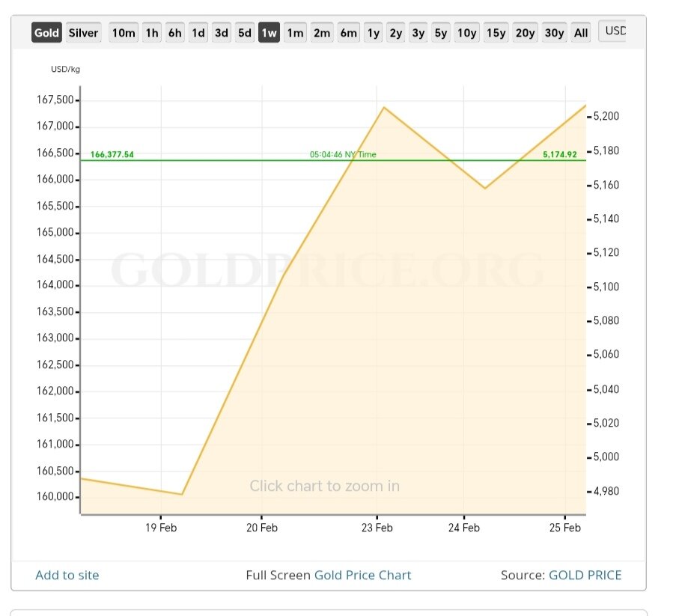
Task: Switch to the Silver metal toggle
Action: [x=83, y=33]
